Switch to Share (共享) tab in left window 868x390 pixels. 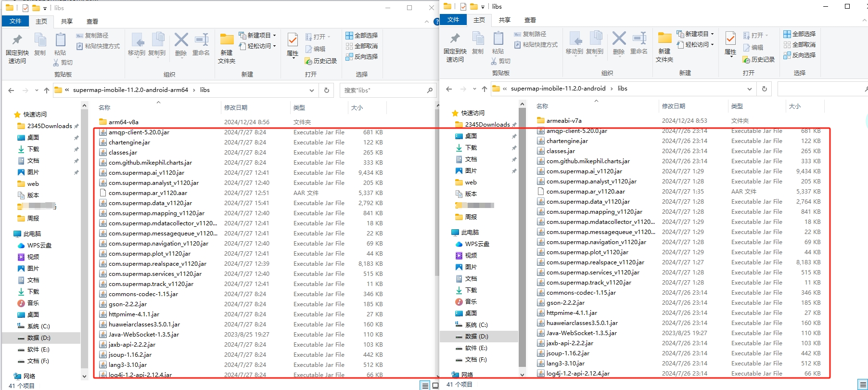(x=67, y=22)
